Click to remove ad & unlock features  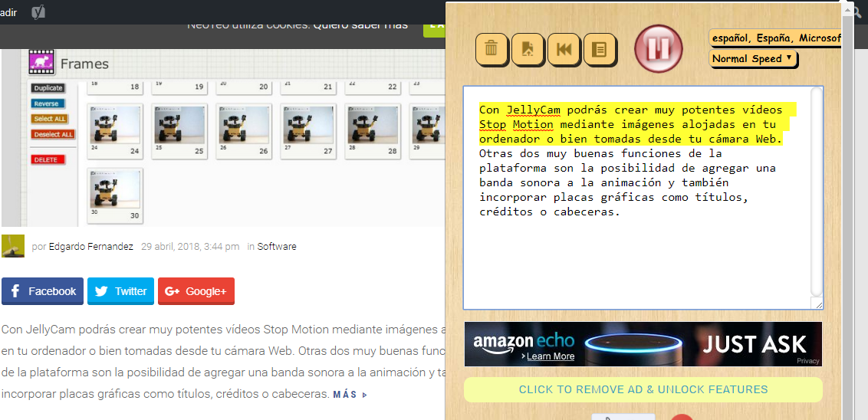(x=643, y=389)
